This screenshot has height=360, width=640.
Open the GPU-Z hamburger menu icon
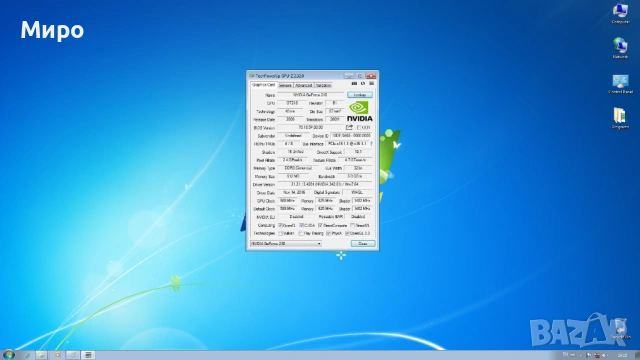point(371,84)
